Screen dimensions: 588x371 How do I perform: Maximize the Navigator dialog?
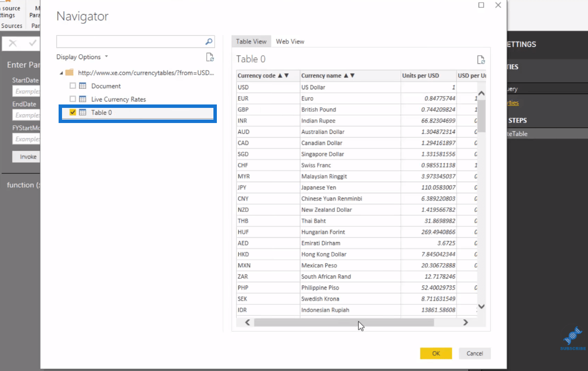(x=481, y=5)
